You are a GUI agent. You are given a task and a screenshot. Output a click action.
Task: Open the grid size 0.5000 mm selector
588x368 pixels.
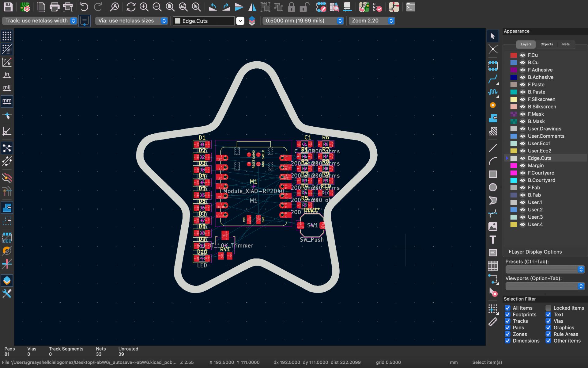[340, 21]
